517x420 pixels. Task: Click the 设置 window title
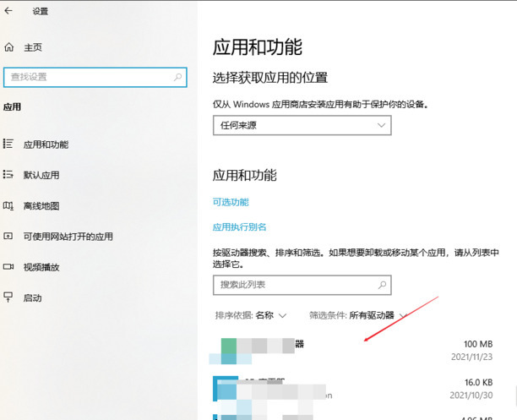[x=41, y=11]
